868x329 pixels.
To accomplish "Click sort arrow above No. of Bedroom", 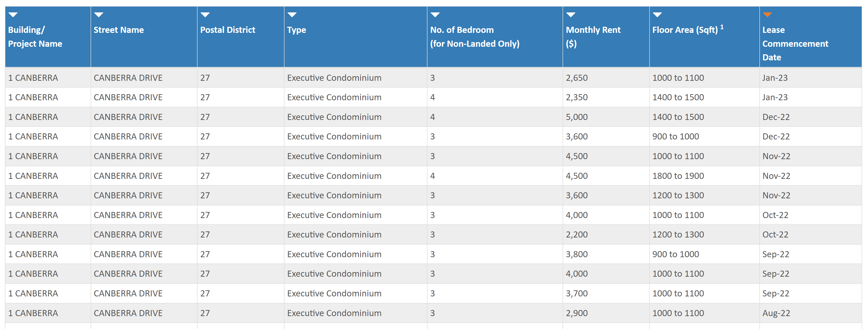I will (435, 15).
